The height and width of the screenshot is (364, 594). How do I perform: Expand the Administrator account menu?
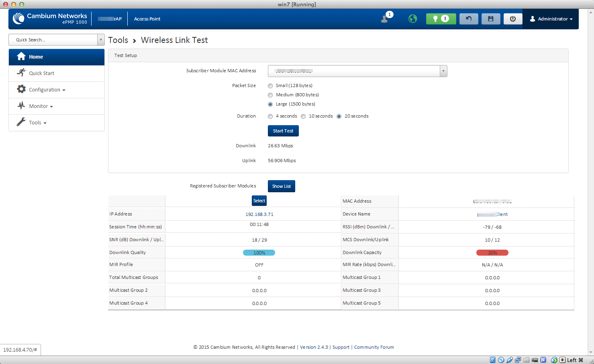click(x=551, y=19)
